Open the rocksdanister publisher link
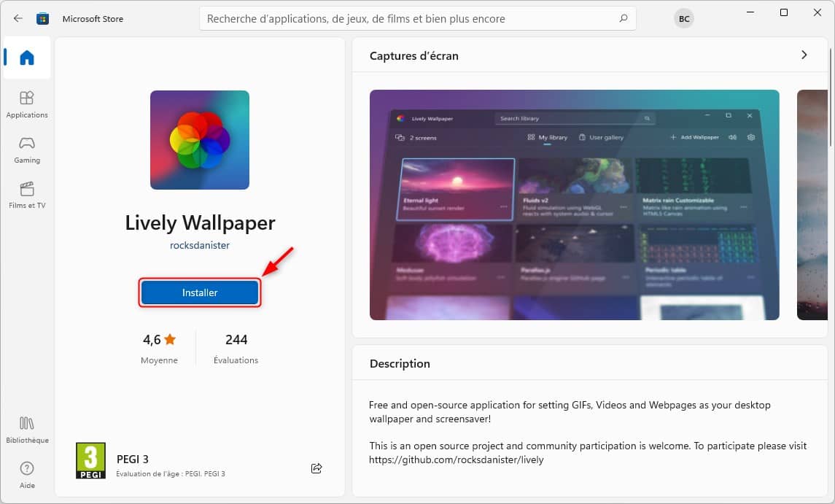835x504 pixels. coord(200,245)
